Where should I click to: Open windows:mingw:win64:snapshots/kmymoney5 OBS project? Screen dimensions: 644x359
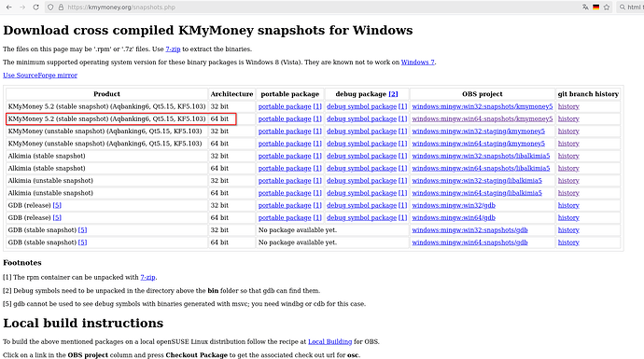[483, 118]
